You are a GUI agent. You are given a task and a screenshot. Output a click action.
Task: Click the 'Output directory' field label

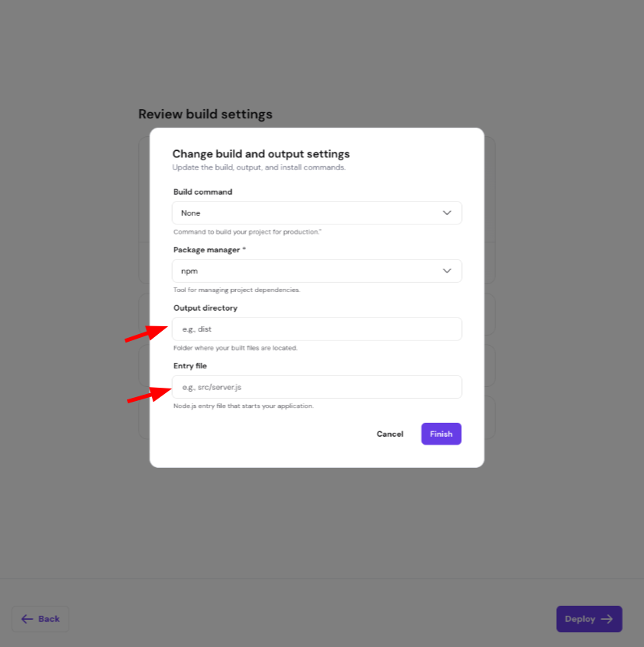click(206, 308)
